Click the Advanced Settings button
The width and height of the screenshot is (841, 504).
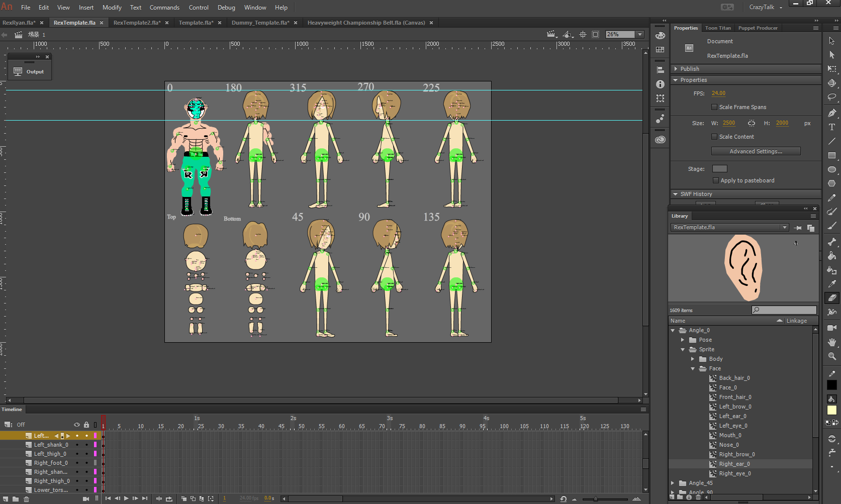(x=756, y=151)
